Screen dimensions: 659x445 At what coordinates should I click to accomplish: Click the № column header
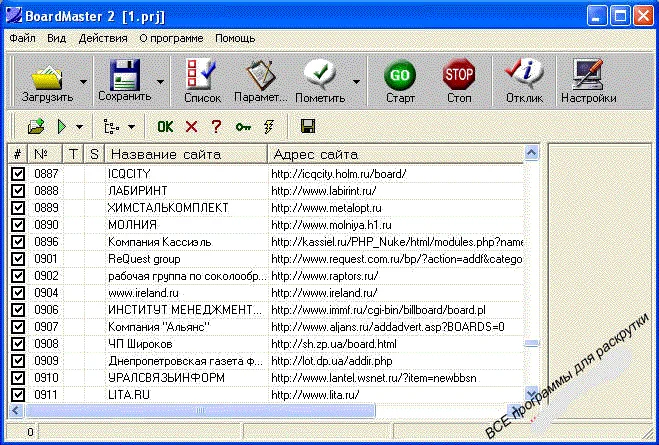pyautogui.click(x=45, y=154)
